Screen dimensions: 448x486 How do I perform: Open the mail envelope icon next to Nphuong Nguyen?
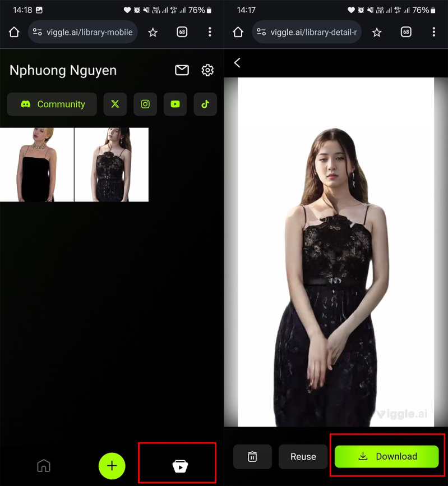pyautogui.click(x=182, y=70)
